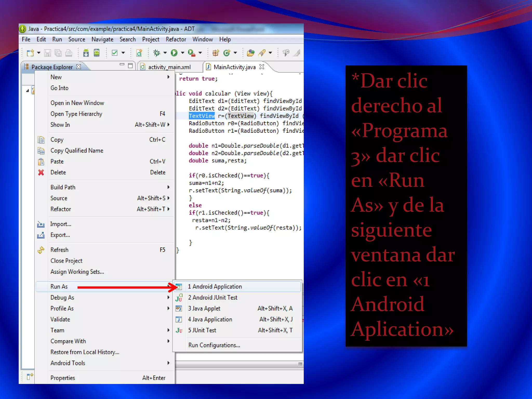Choose 4 Java Application

[237, 320]
